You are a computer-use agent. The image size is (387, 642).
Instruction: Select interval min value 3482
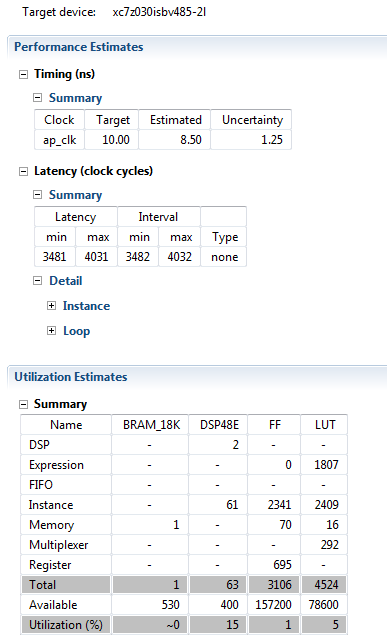138,257
